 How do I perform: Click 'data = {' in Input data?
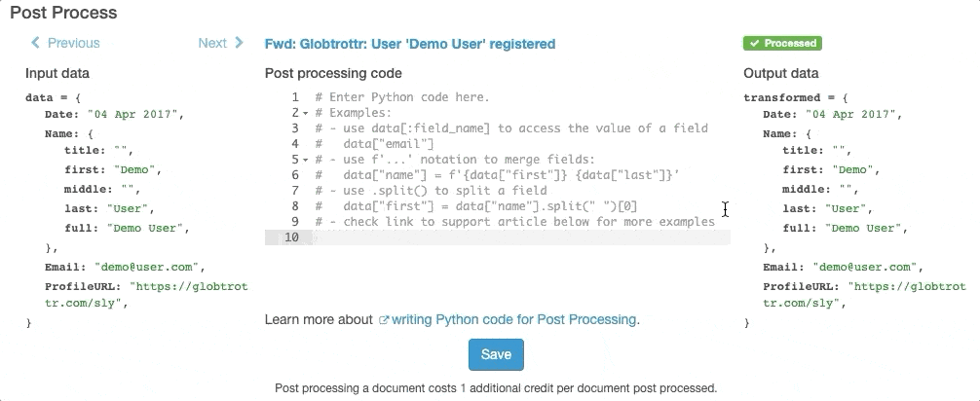[54, 98]
